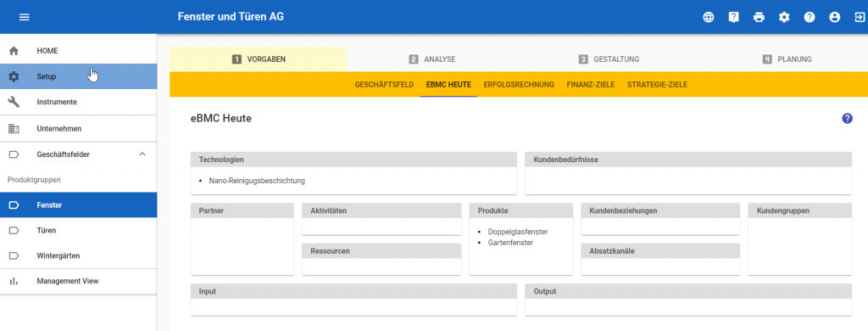Click the blue eBMC Heute help icon

tap(847, 118)
